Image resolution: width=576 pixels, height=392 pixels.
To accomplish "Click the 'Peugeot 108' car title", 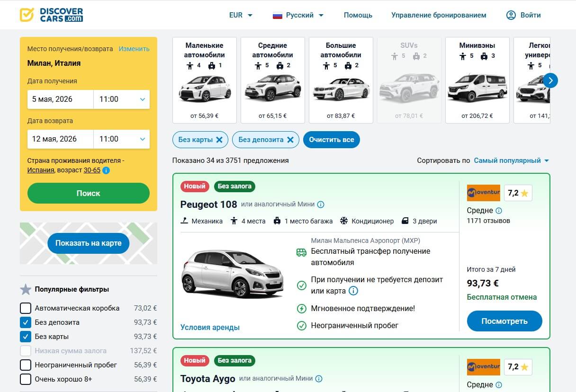I will [209, 205].
